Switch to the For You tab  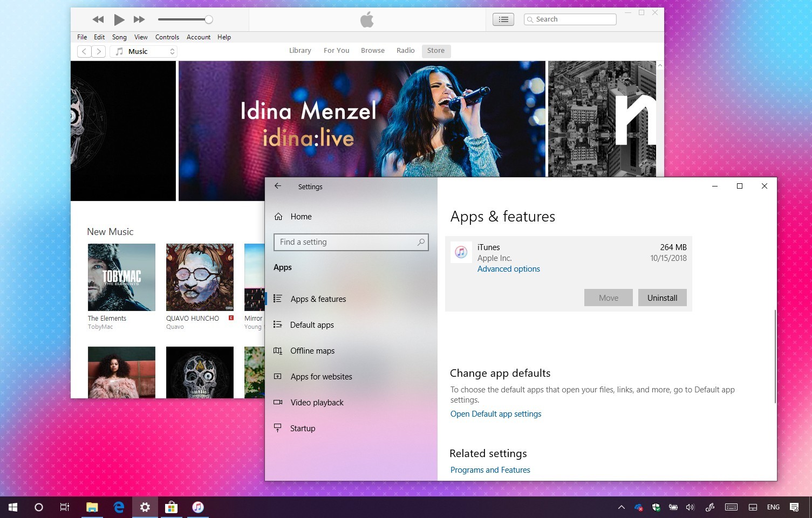336,51
